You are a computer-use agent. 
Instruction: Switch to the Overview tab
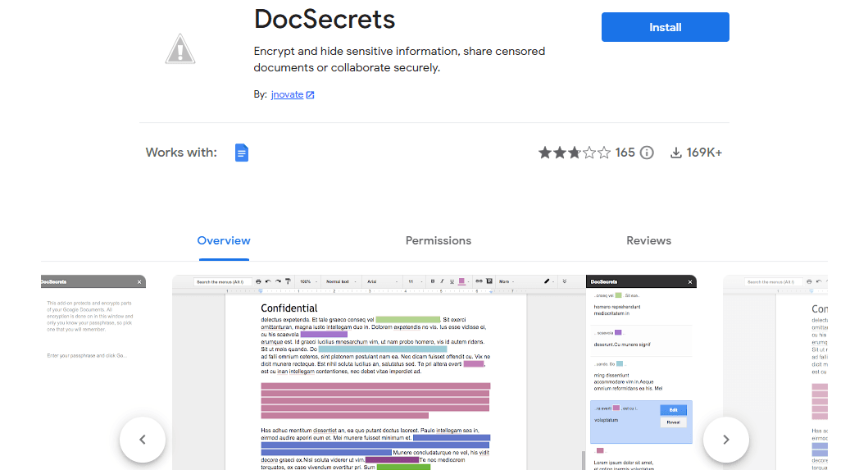point(224,240)
